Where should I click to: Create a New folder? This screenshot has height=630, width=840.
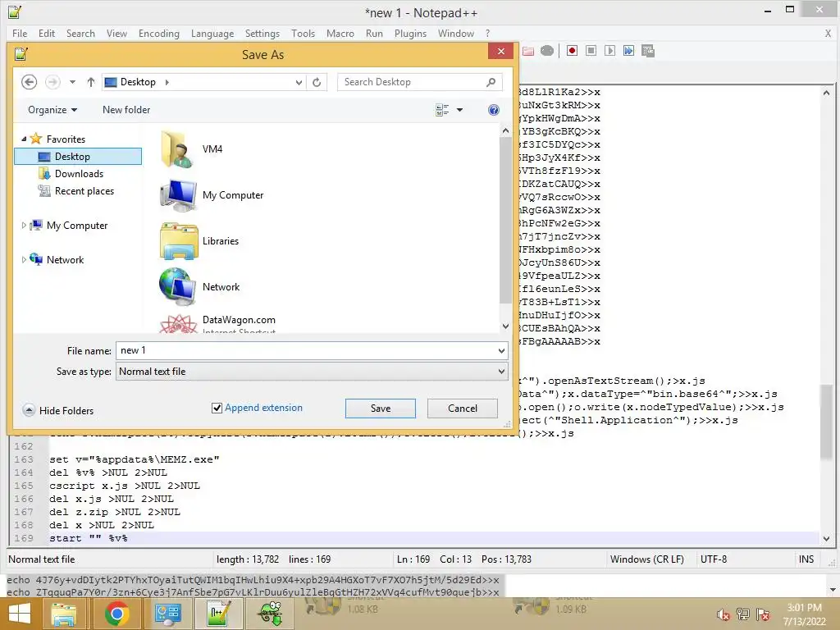pyautogui.click(x=126, y=110)
